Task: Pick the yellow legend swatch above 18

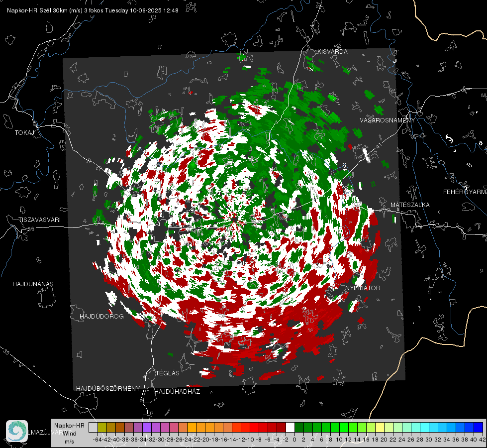Action: click(380, 427)
